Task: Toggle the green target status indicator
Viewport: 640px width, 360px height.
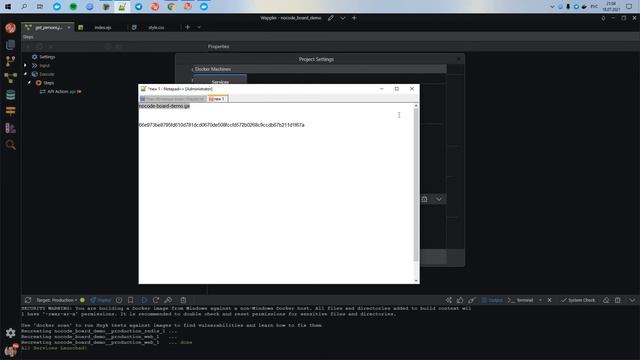Action: pyautogui.click(x=82, y=300)
